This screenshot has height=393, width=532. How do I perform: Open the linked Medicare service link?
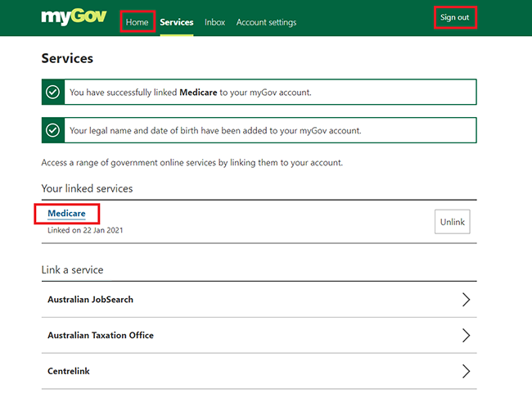(66, 214)
